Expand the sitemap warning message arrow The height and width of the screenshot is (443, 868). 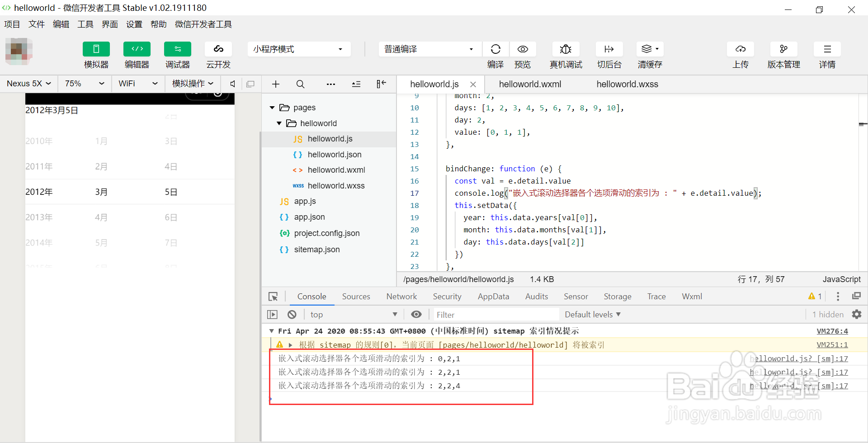pos(290,345)
